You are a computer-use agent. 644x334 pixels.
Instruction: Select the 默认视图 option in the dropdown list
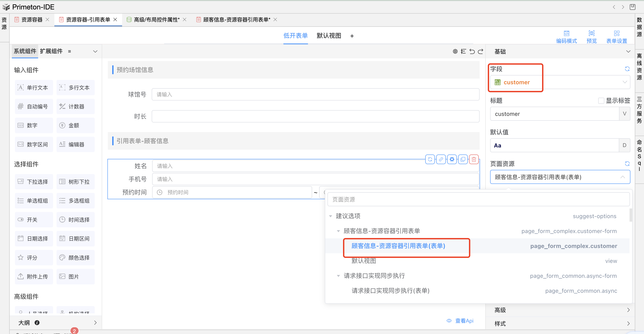[364, 261]
